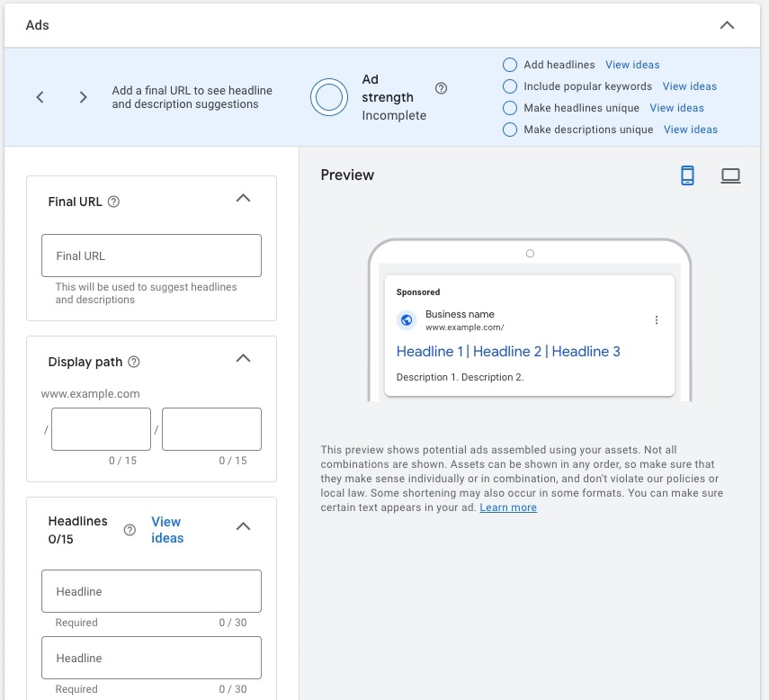This screenshot has width=769, height=700.
Task: Select the Include popular keywords circle
Action: pos(510,86)
